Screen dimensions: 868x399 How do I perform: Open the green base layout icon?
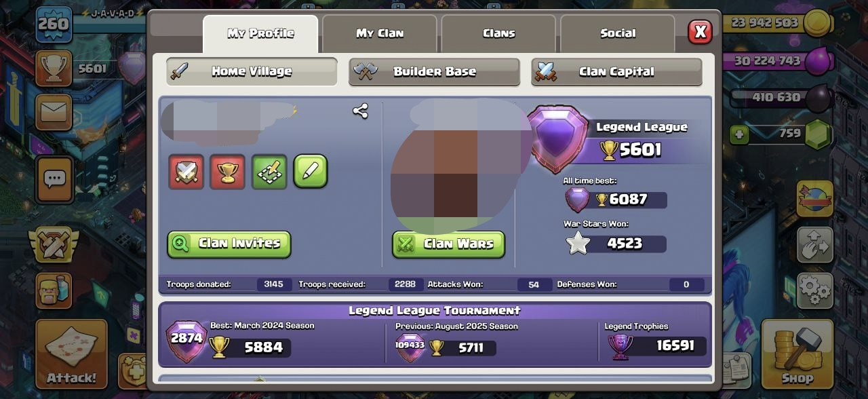click(x=269, y=172)
